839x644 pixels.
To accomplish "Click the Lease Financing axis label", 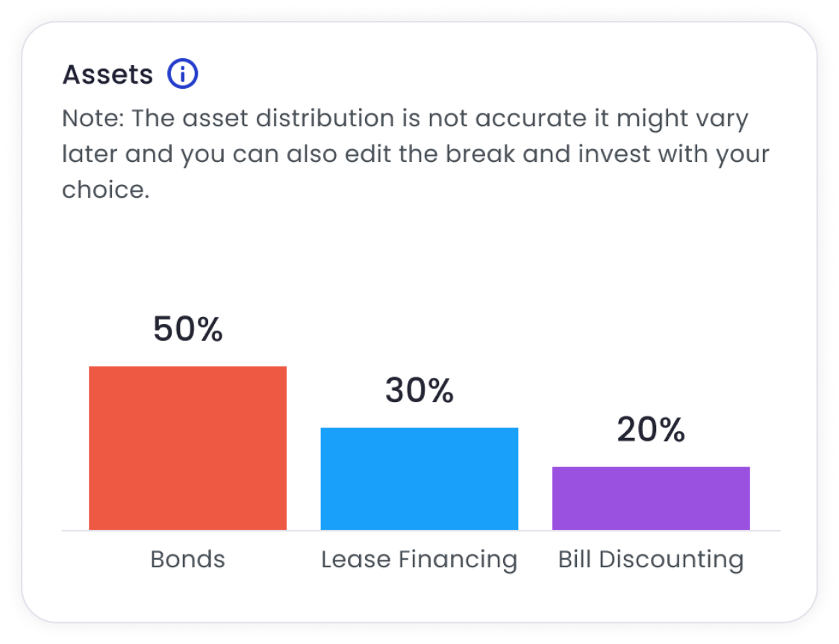I will coord(419,559).
